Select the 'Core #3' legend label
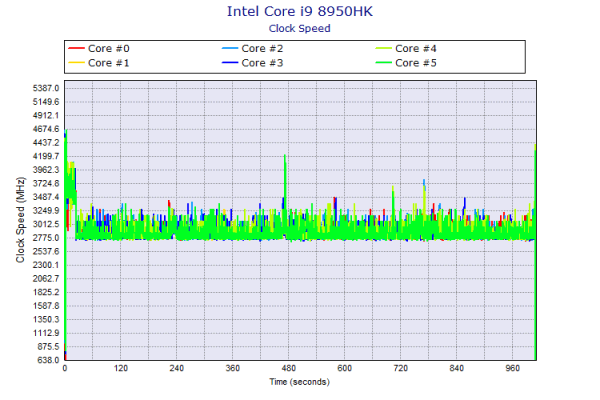 pos(262,63)
